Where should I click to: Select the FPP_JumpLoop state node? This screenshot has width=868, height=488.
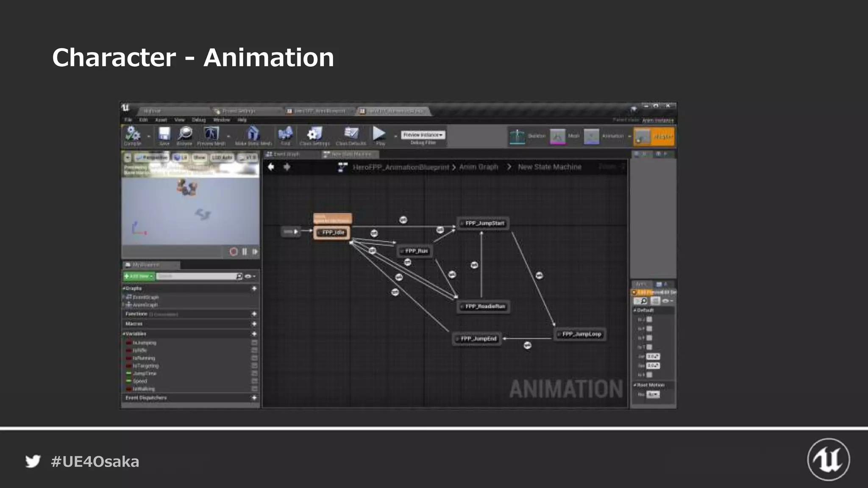pos(581,334)
